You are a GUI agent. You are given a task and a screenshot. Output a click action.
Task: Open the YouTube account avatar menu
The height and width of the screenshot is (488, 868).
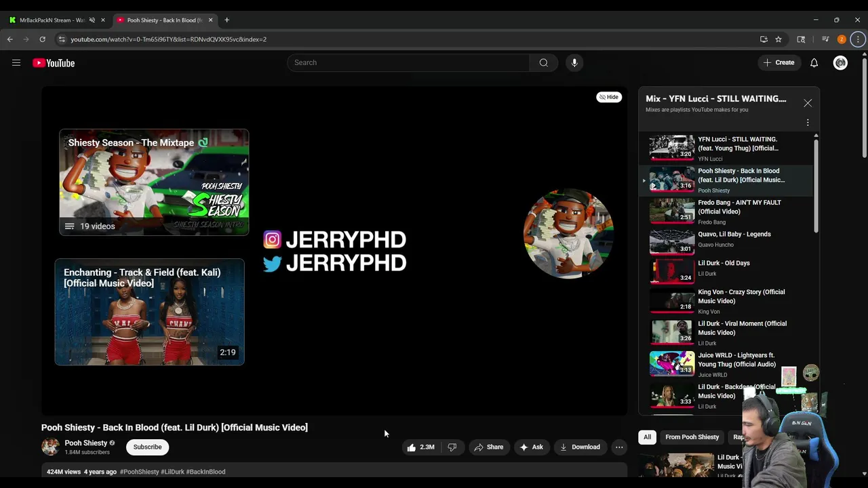point(840,63)
